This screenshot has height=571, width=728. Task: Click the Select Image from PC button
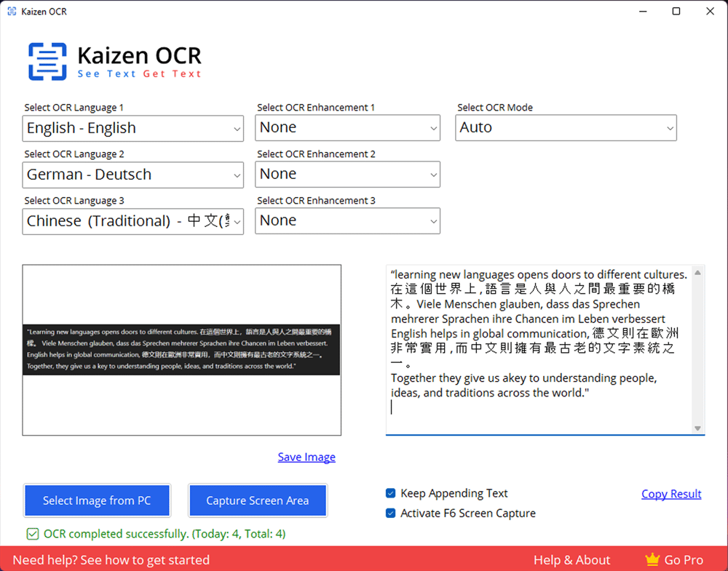[x=97, y=500]
